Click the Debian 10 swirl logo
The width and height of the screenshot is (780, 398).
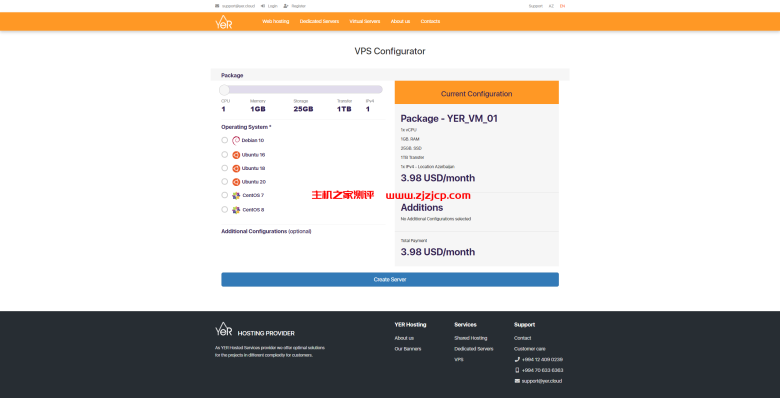click(x=236, y=140)
